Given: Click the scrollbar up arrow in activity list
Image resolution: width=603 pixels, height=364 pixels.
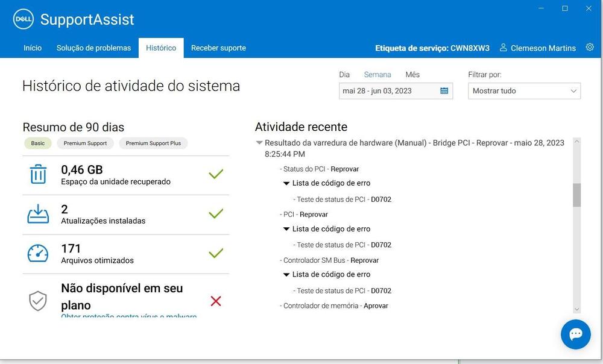Looking at the screenshot, I should click(576, 142).
